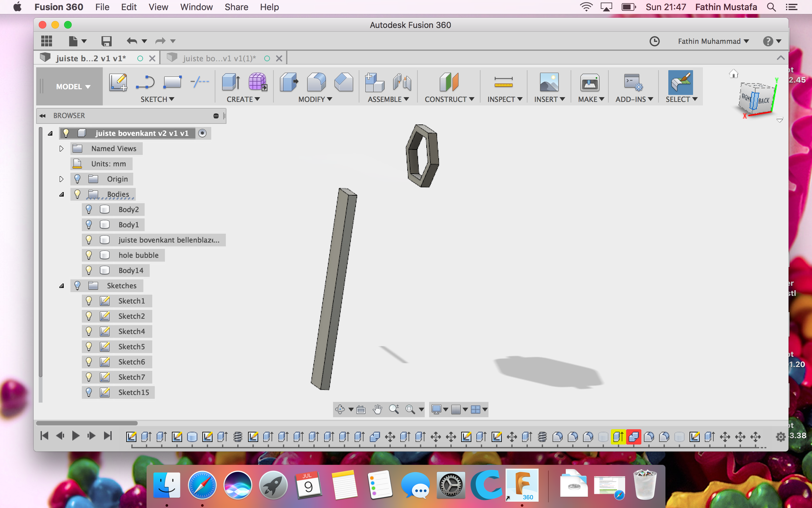Open the MODIFY dropdown menu

(315, 99)
